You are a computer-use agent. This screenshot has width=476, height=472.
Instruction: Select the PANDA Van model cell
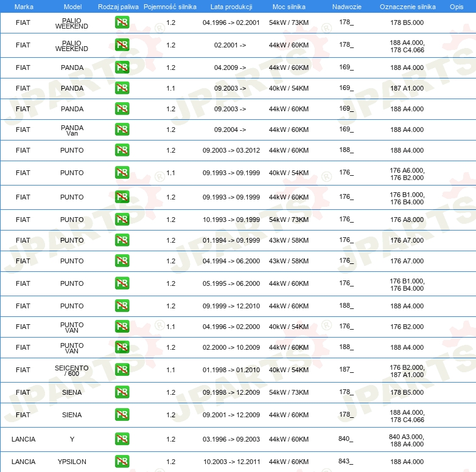(x=72, y=130)
